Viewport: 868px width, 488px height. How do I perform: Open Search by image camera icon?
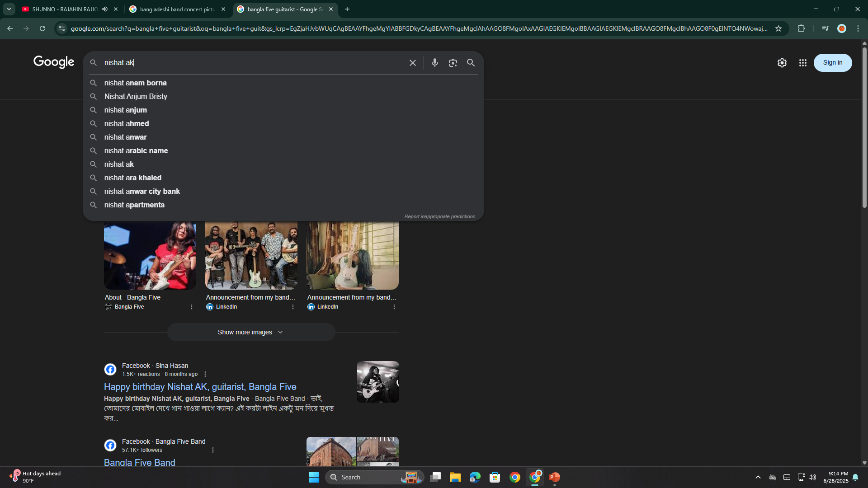coord(453,63)
